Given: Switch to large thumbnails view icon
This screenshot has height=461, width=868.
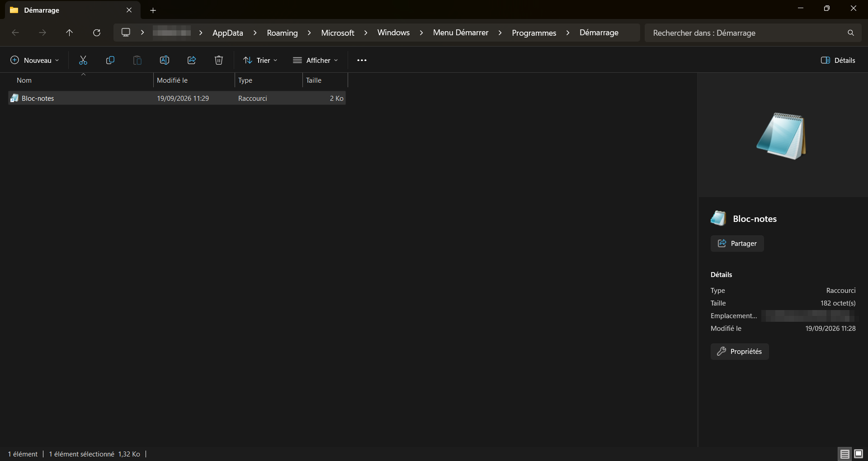Looking at the screenshot, I should pos(859,454).
